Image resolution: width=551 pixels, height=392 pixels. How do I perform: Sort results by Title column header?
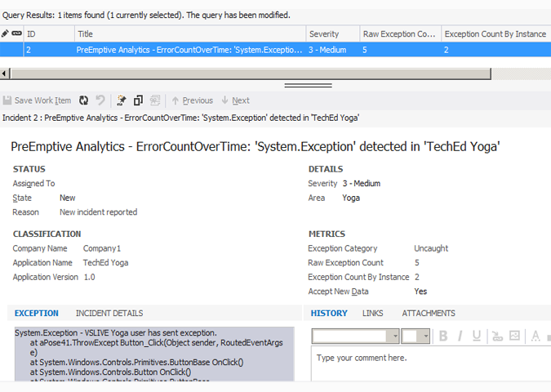click(190, 33)
